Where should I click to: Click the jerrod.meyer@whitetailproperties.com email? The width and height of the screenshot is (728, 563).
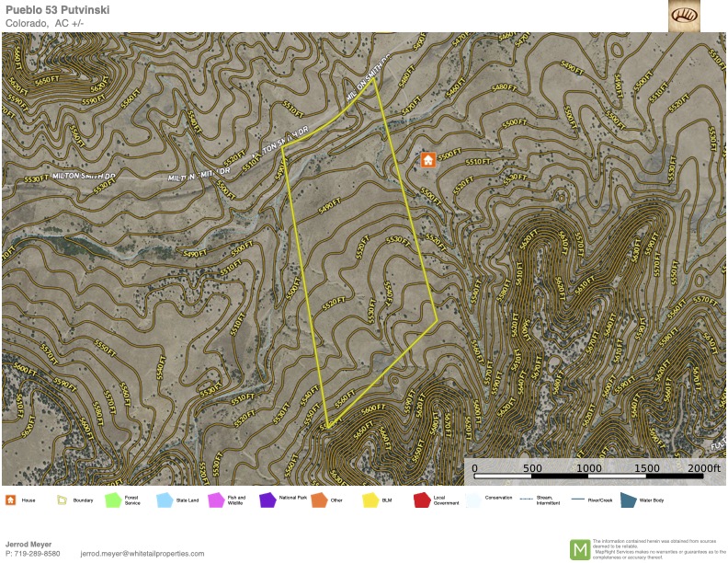pos(142,554)
